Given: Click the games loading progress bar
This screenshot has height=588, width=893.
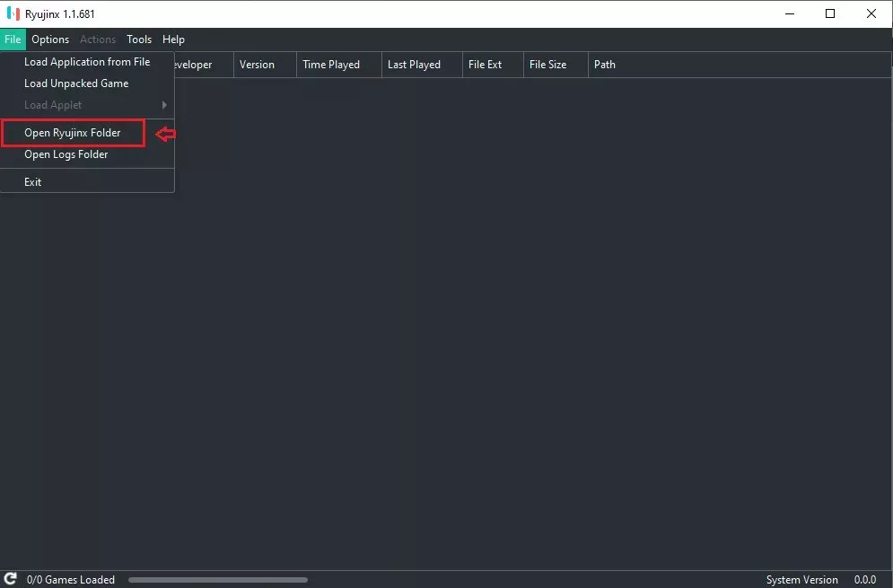Looking at the screenshot, I should click(218, 580).
